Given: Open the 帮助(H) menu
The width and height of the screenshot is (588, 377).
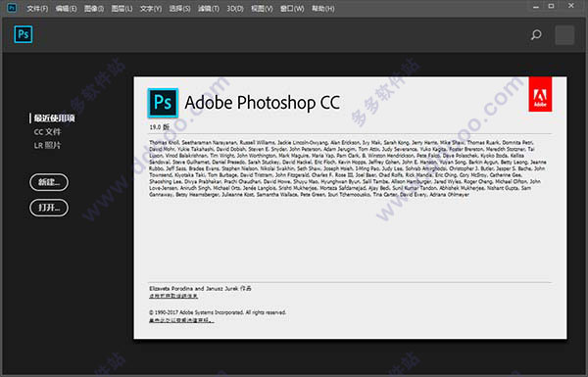Looking at the screenshot, I should 322,8.
